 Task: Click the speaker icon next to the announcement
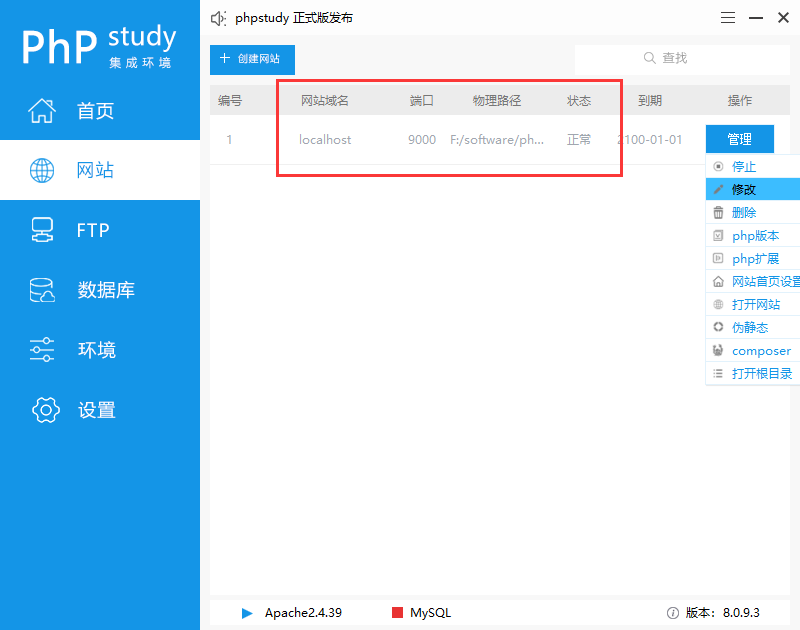click(x=218, y=17)
